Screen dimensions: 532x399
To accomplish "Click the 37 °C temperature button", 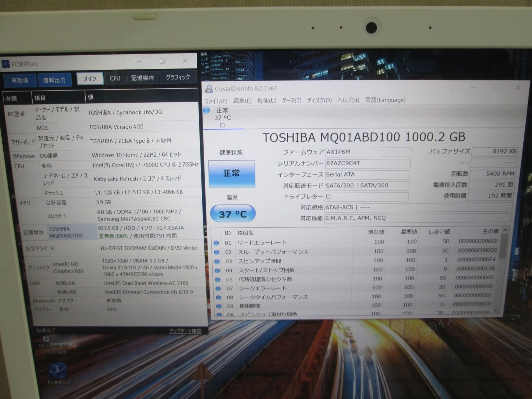I will (233, 213).
